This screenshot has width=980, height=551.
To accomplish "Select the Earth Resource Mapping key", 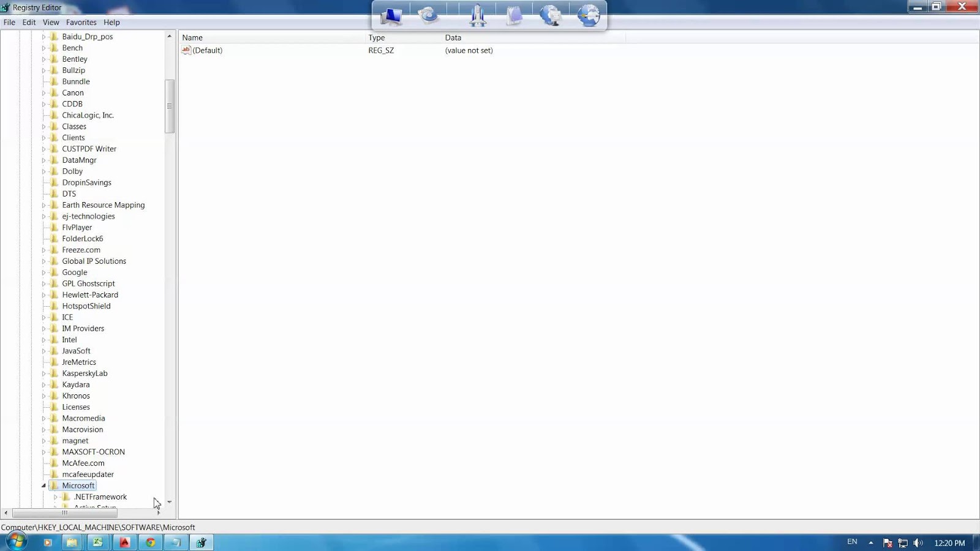I will point(104,205).
